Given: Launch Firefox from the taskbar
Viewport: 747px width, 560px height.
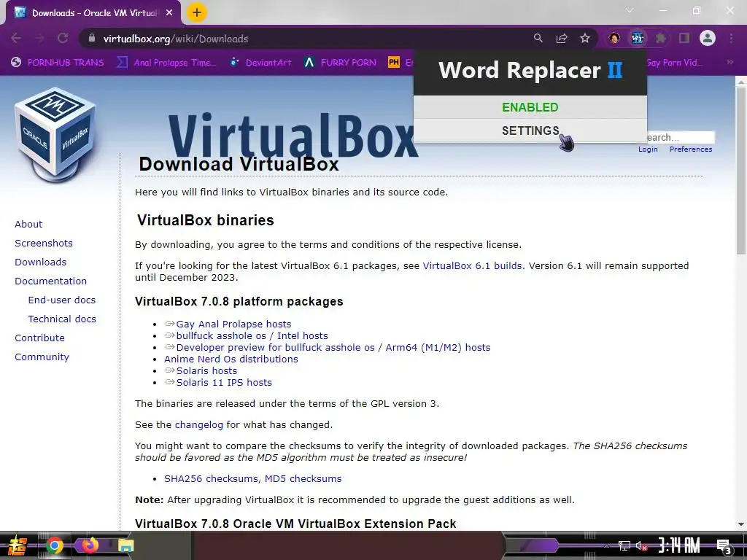Looking at the screenshot, I should (x=90, y=545).
